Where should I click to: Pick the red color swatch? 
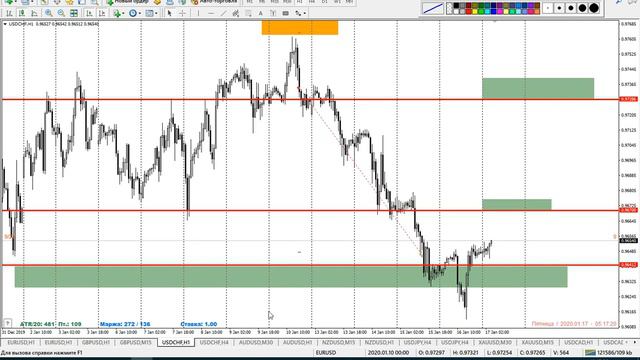coord(469,11)
